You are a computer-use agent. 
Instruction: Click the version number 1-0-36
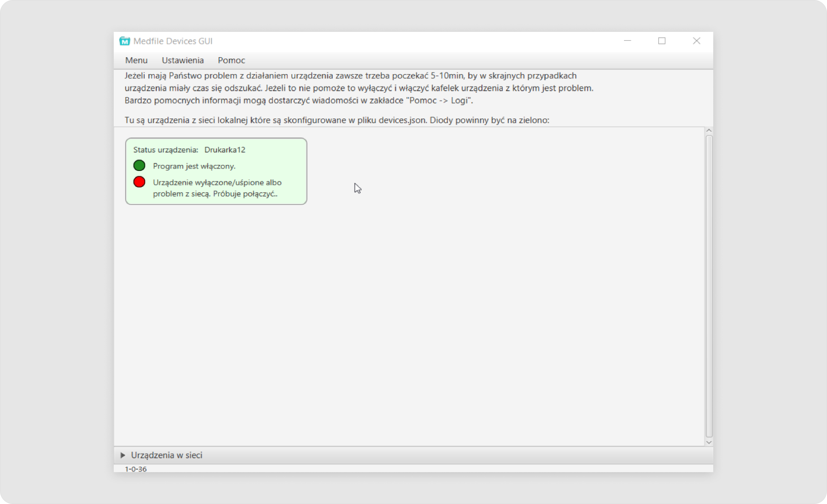[136, 469]
